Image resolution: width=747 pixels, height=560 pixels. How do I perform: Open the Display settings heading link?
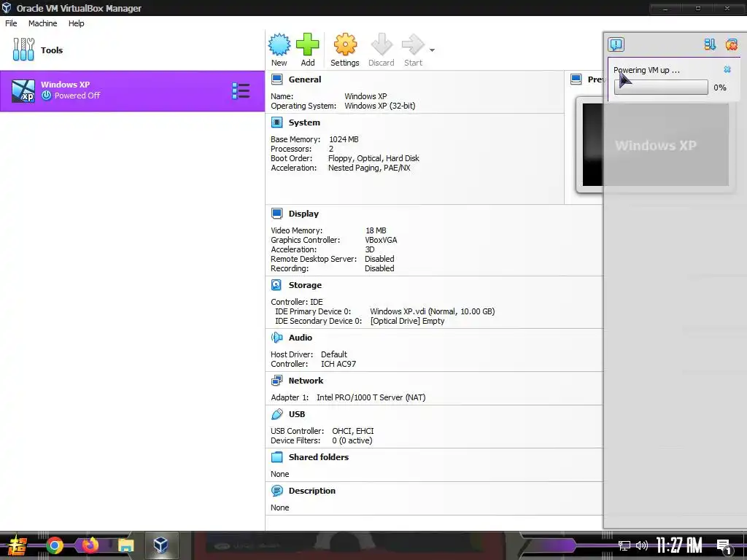pos(303,214)
